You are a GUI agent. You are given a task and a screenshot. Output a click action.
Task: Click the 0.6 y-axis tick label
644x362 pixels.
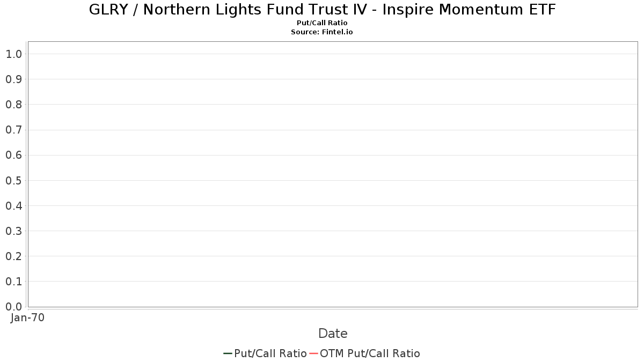coord(13,155)
